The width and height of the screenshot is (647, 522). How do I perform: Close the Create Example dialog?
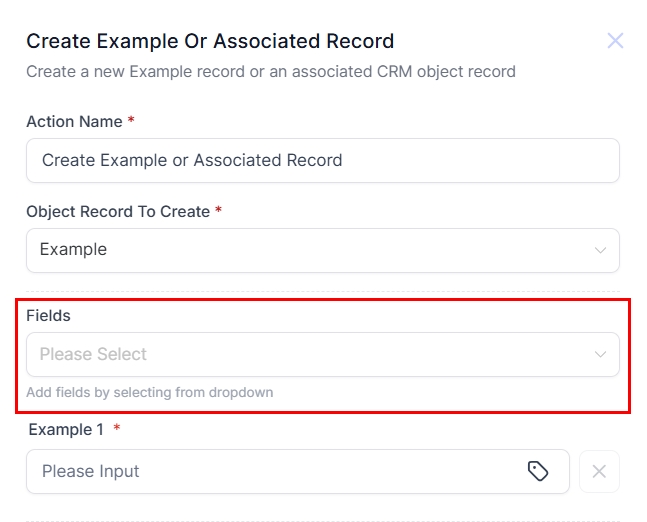[615, 41]
